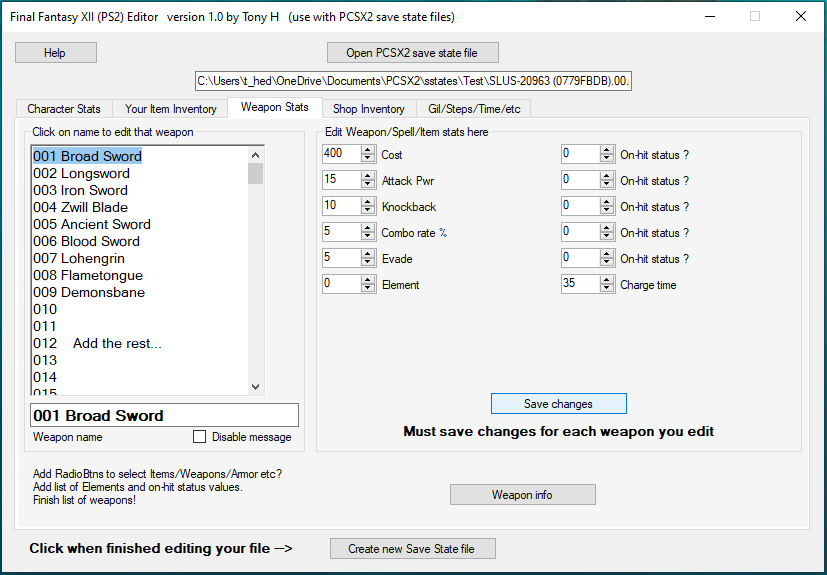Click Create new Save State file
This screenshot has width=827, height=575.
(x=412, y=549)
